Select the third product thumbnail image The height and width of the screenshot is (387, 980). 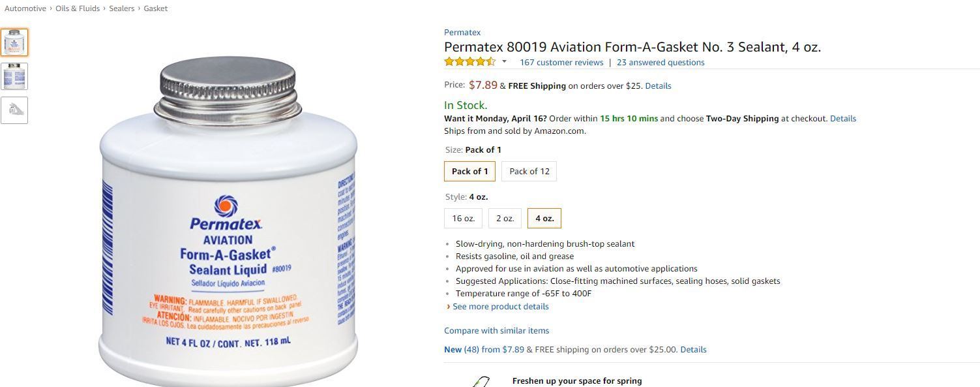click(14, 110)
